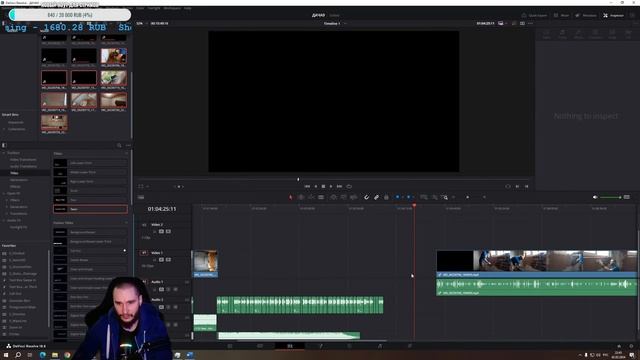Viewport: 640px width, 360px height.
Task: Expand the Filters item under Open FX
Action: [x=7, y=200]
